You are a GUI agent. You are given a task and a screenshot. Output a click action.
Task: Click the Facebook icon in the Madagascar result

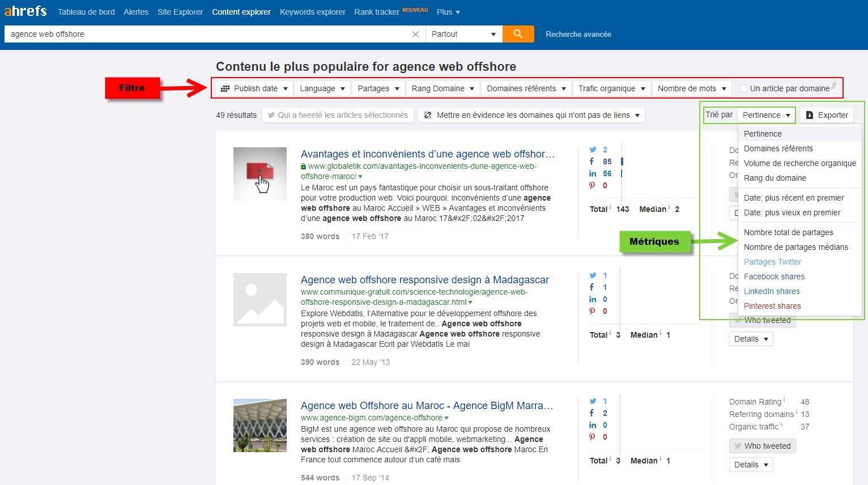(x=592, y=287)
